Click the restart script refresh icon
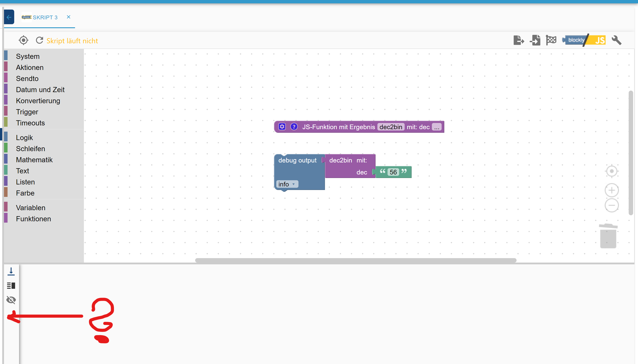The image size is (638, 364). pyautogui.click(x=40, y=40)
